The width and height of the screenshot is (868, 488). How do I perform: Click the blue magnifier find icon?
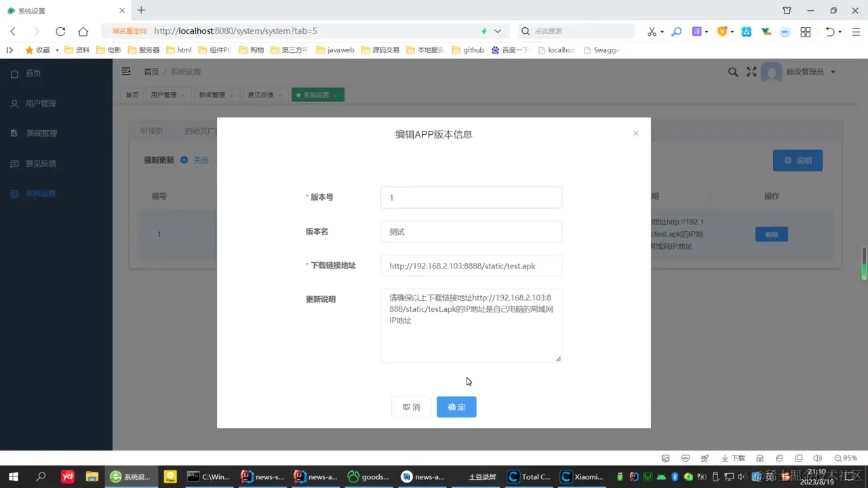(x=676, y=31)
